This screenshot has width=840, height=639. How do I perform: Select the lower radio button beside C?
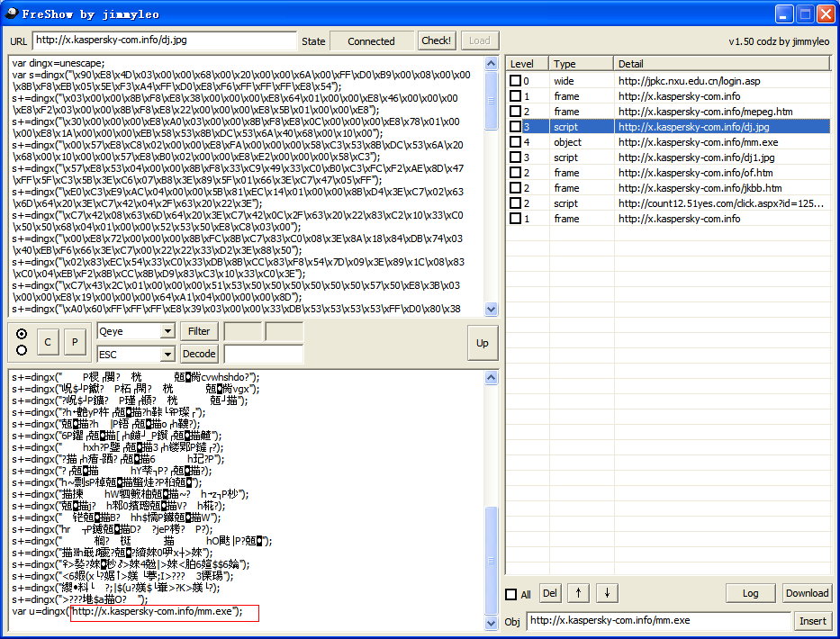(22, 350)
